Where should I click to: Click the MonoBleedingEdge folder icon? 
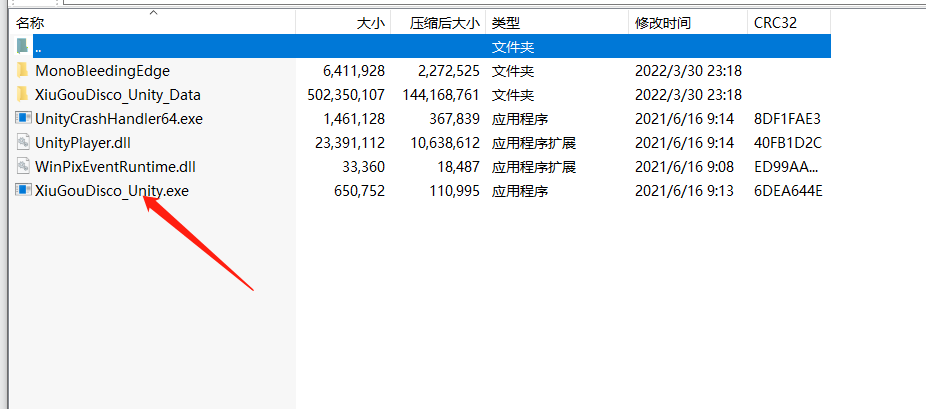22,70
